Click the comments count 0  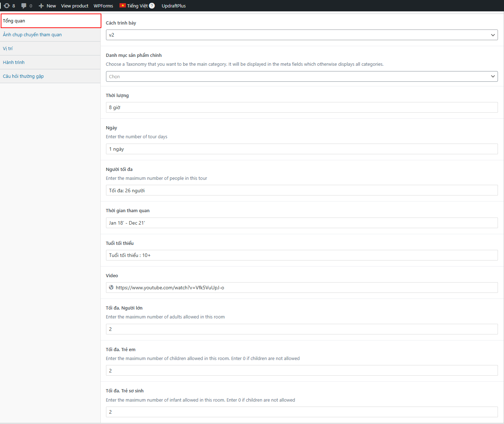point(31,6)
